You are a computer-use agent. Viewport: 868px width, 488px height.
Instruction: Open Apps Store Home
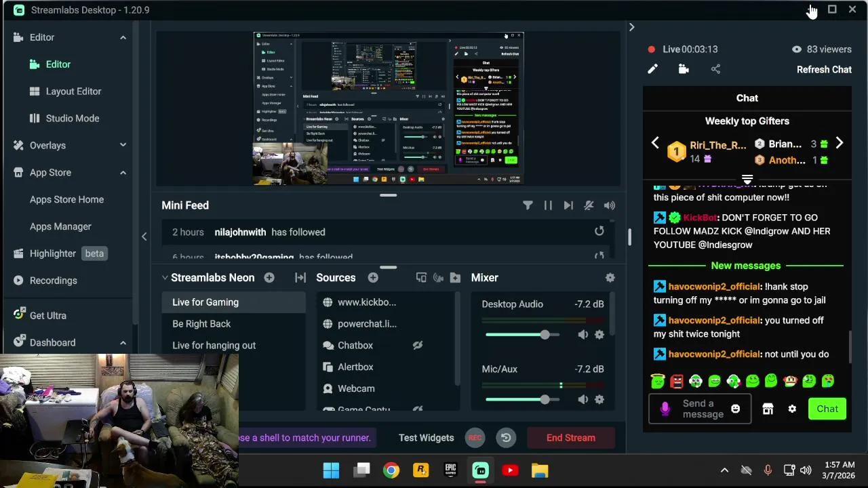coord(68,199)
